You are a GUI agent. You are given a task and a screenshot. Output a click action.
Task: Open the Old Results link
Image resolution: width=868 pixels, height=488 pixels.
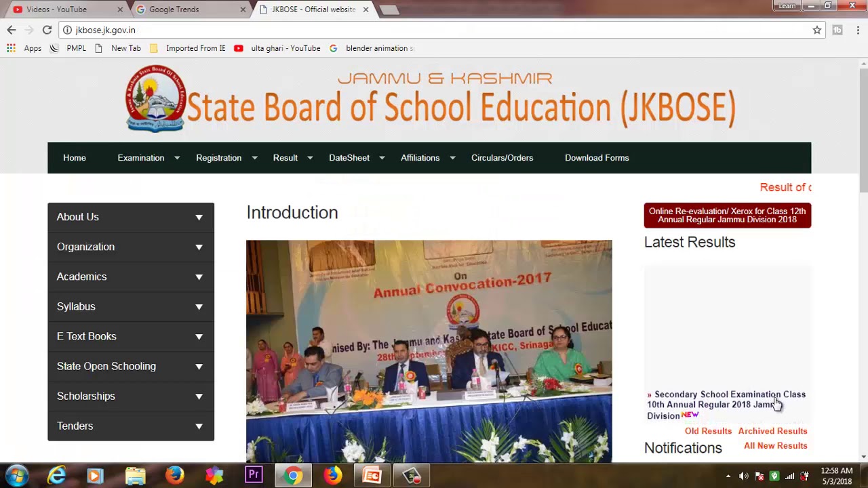point(708,431)
